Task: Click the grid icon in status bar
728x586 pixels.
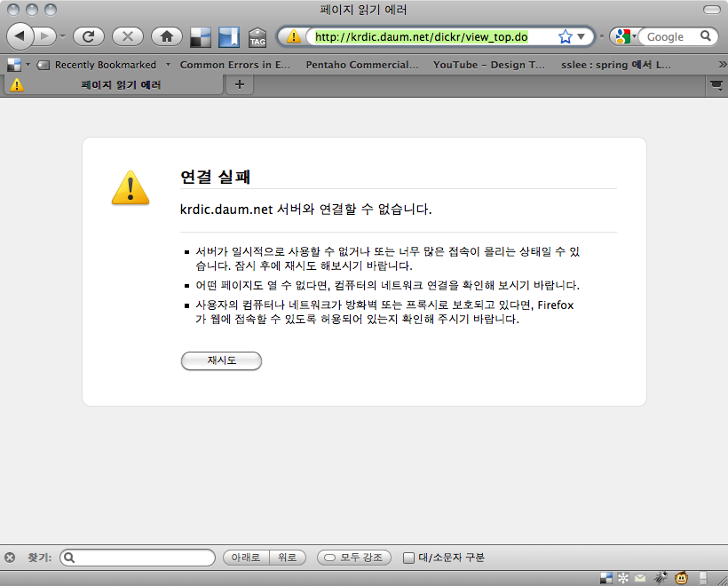Action: [x=703, y=578]
